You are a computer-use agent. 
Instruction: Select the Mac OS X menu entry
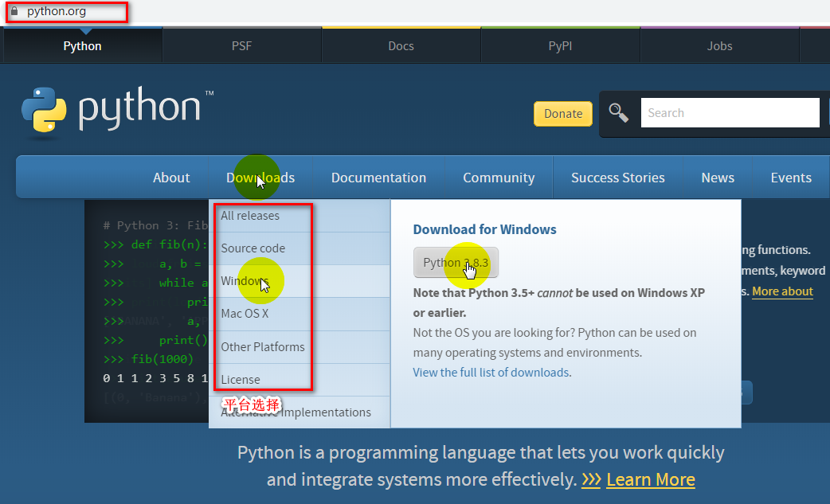pos(243,314)
